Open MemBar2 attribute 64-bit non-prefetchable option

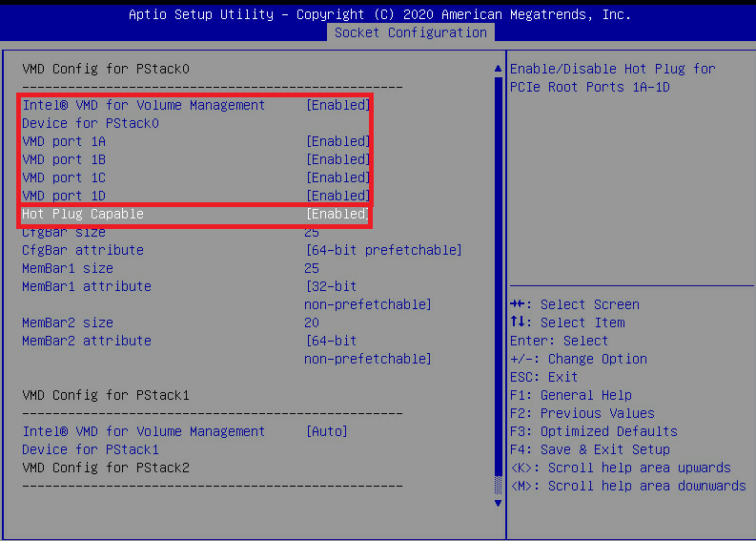[x=368, y=349]
